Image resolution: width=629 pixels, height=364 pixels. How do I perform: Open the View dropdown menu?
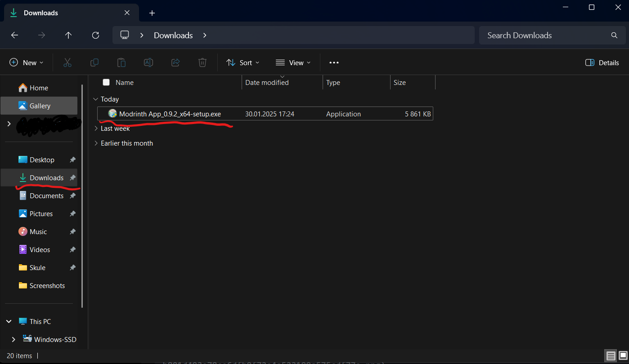point(293,62)
